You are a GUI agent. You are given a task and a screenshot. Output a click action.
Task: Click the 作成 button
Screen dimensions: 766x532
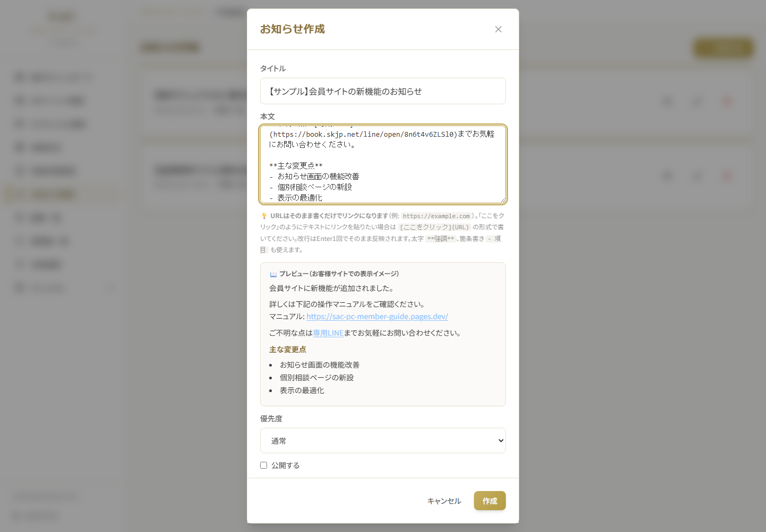(x=490, y=501)
